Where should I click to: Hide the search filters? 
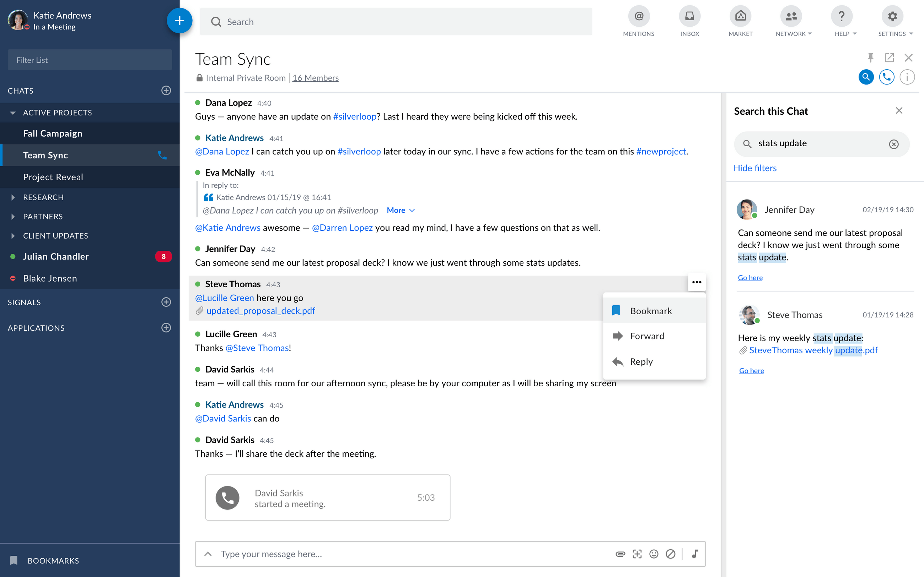[x=754, y=168]
